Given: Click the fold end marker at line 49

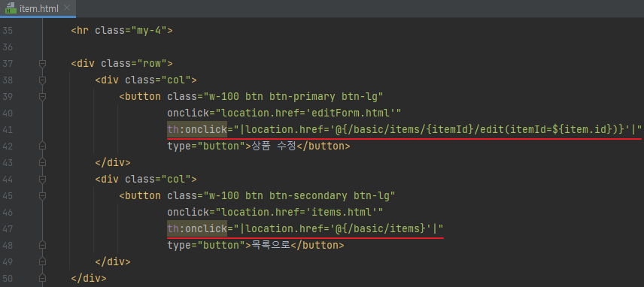Looking at the screenshot, I should click(42, 261).
